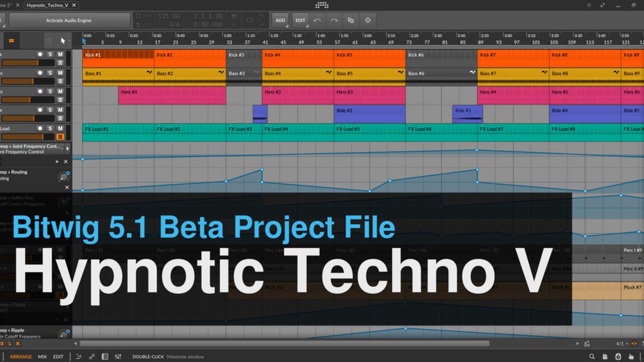Open the EDIT dropdown menu

click(x=300, y=21)
